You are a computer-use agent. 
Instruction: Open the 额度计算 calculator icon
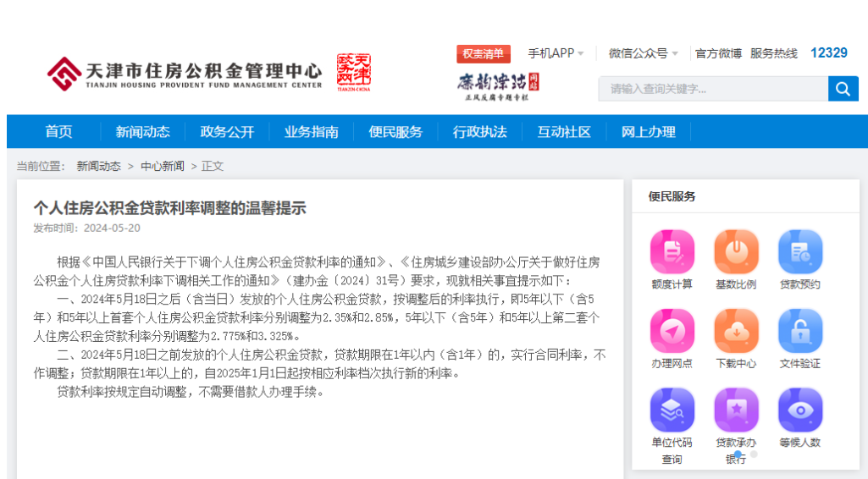(672, 252)
